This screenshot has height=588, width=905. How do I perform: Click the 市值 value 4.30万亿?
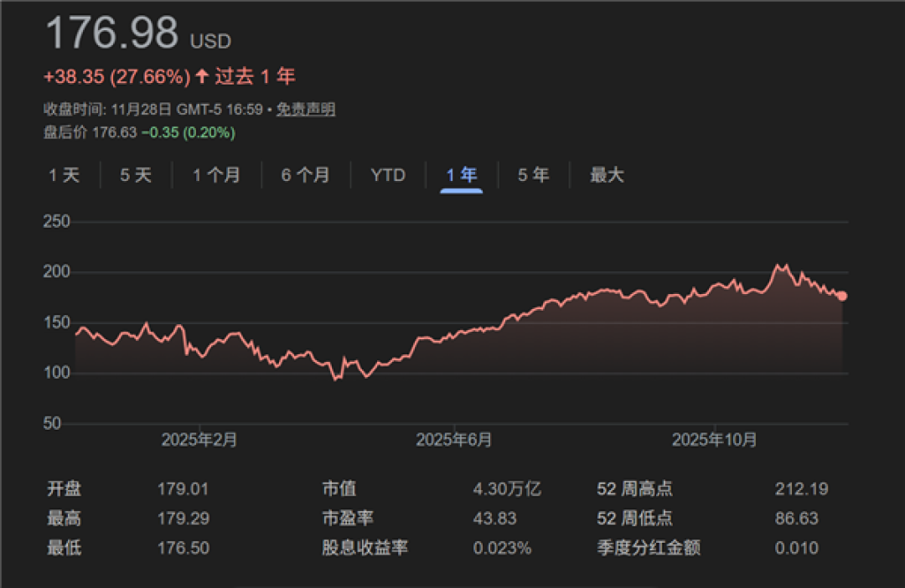[507, 489]
